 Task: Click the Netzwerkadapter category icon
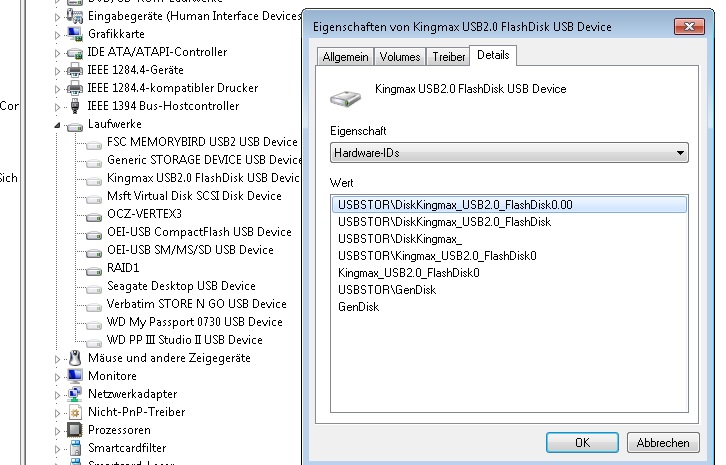(x=74, y=394)
